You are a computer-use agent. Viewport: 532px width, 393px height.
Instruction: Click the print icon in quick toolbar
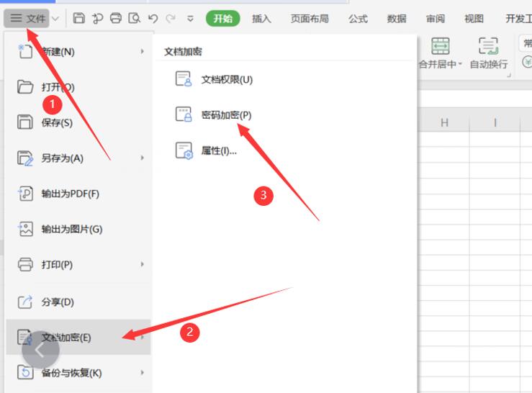(116, 19)
